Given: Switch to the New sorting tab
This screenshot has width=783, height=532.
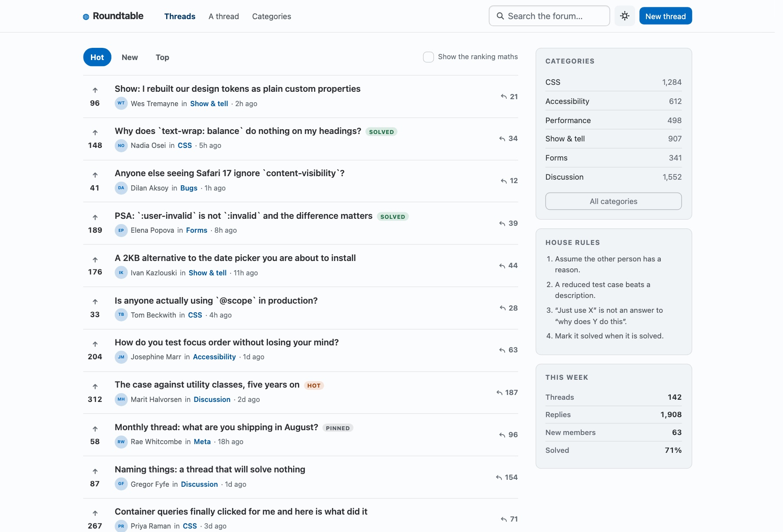Looking at the screenshot, I should pyautogui.click(x=130, y=57).
